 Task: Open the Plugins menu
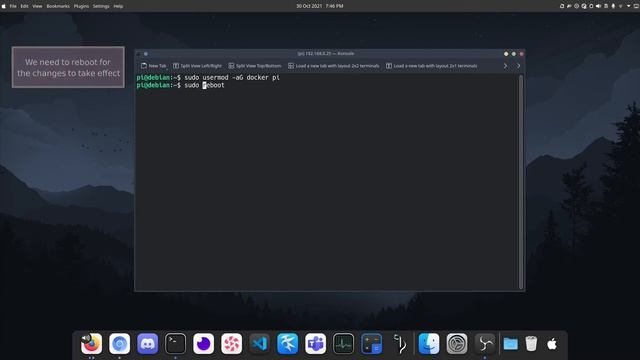[81, 6]
